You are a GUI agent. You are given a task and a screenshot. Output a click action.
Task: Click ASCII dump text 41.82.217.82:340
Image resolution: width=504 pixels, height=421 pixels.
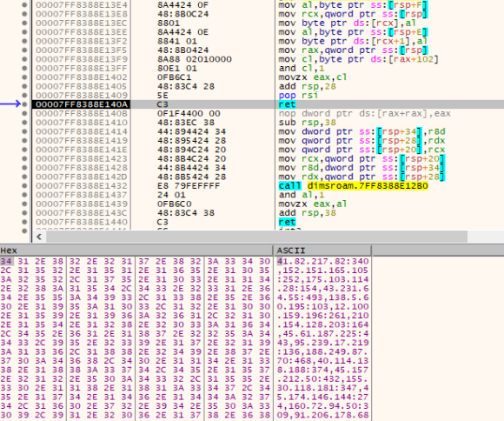pyautogui.click(x=322, y=261)
